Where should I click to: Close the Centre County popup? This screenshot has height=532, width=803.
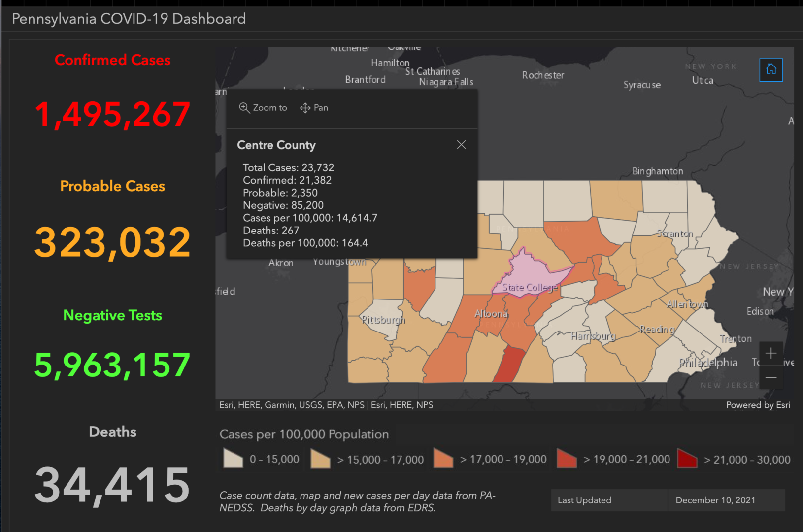pos(461,144)
